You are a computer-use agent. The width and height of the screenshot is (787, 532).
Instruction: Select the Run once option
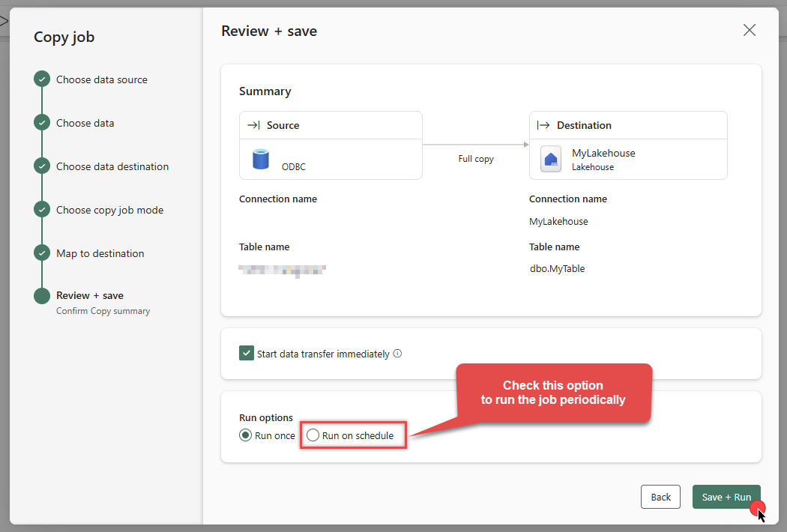(x=246, y=435)
